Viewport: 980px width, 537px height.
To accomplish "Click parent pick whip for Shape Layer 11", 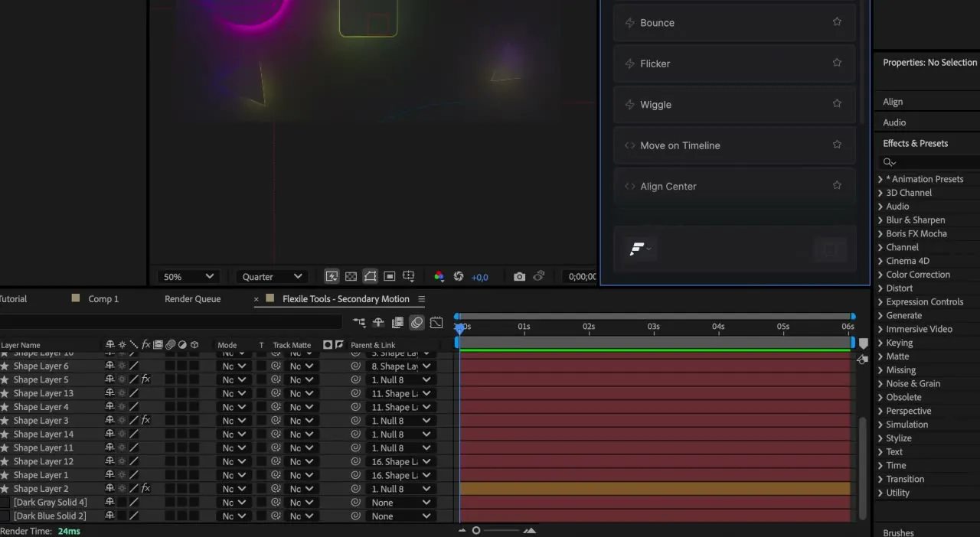I will pyautogui.click(x=356, y=448).
